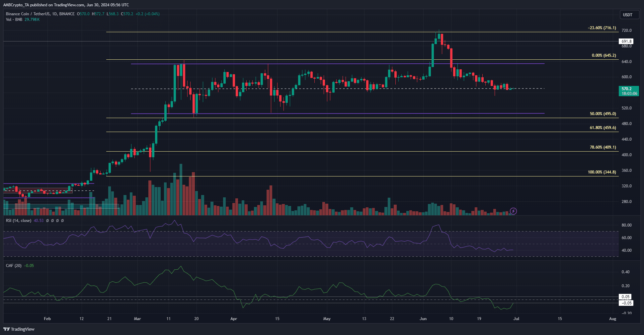Click the RSI 80.00 axis label
Screen dimensions: 644x335
(x=626, y=225)
